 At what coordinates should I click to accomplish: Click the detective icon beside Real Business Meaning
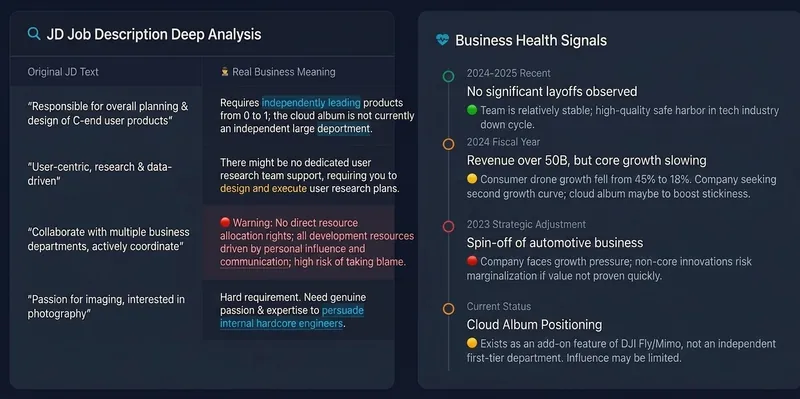coord(224,72)
